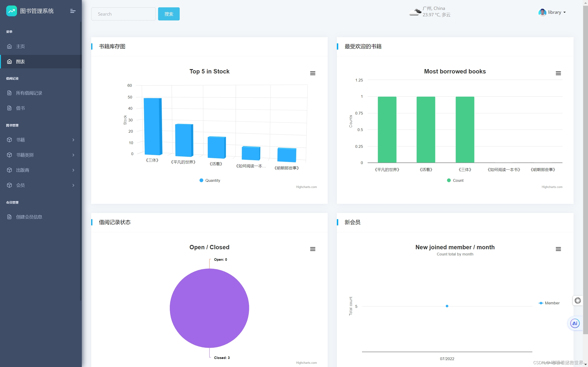Click the 搜索 button

click(x=169, y=14)
